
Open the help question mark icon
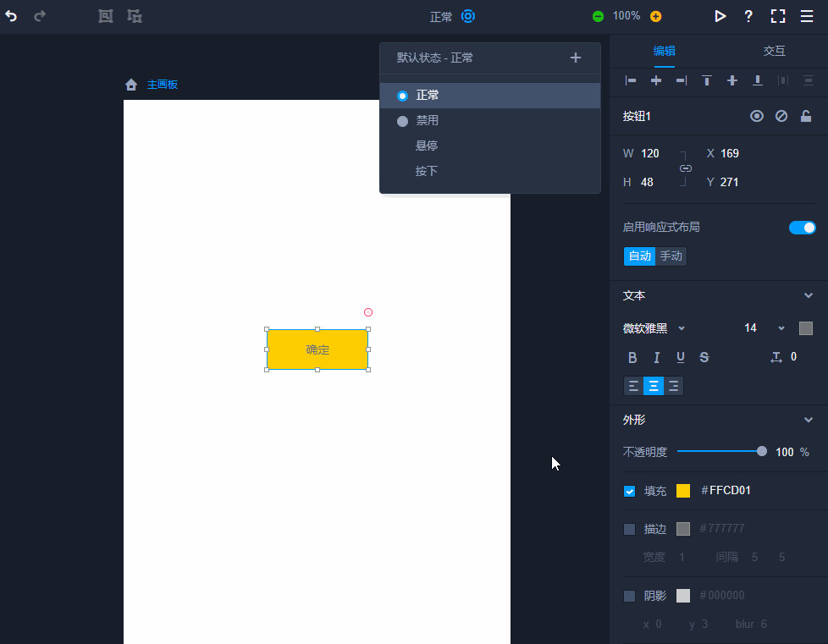pos(748,16)
